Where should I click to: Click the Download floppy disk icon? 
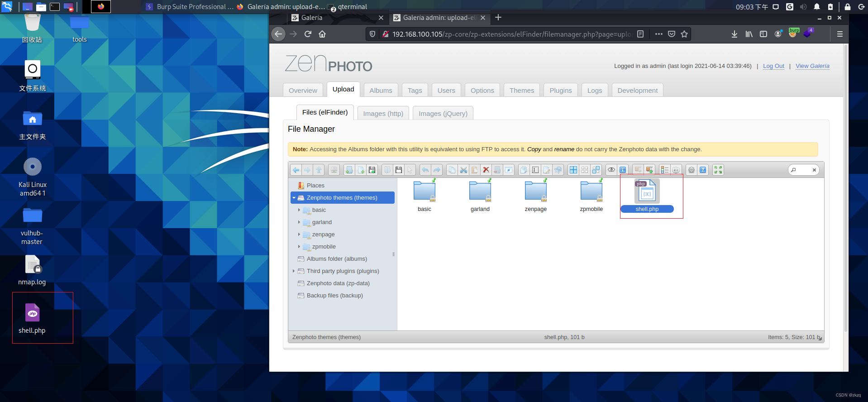tap(399, 170)
